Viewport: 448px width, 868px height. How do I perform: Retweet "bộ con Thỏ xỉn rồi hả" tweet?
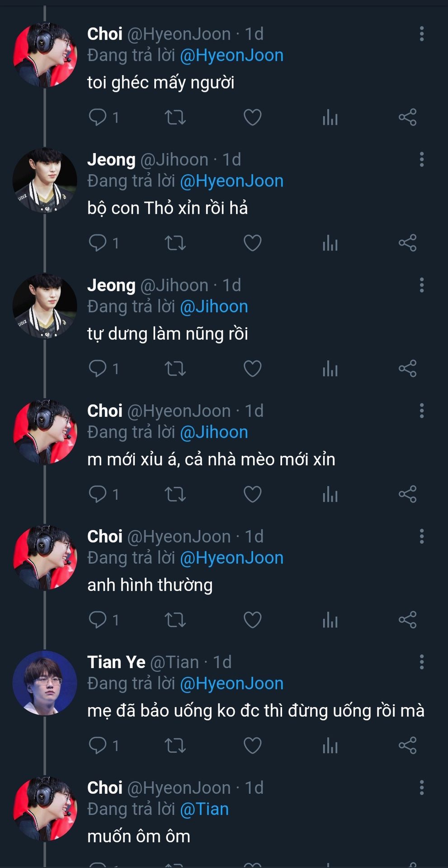pos(175,243)
